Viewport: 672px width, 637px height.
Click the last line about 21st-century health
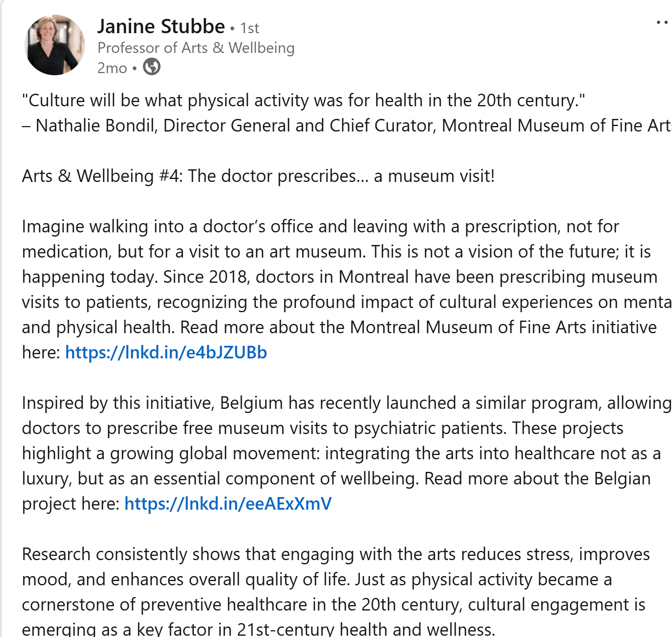click(258, 629)
